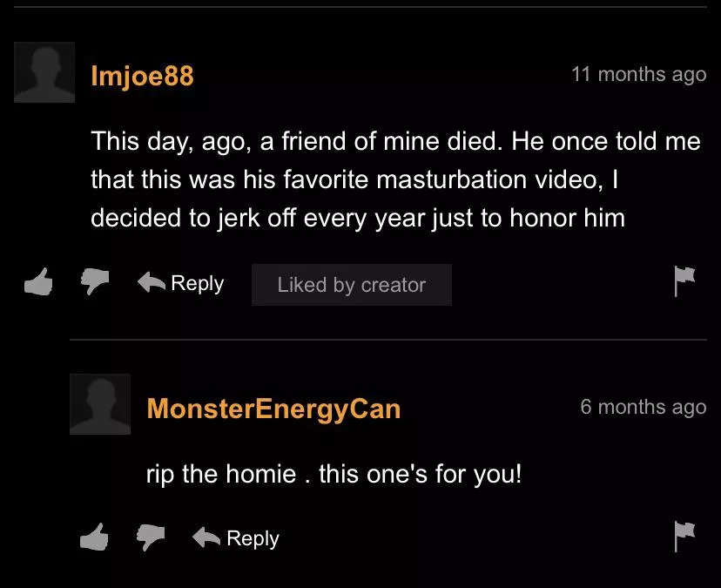Image resolution: width=721 pixels, height=588 pixels.
Task: Click the reply arrow icon under Imjoe88's comment
Action: [x=152, y=282]
